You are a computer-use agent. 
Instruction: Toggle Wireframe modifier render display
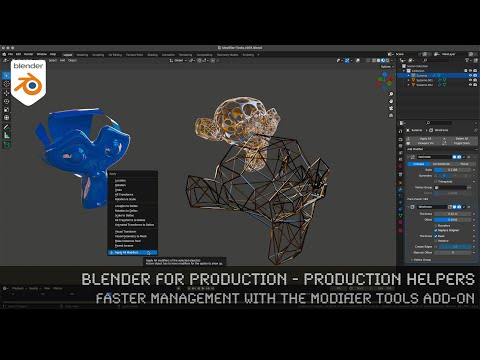pyautogui.click(x=459, y=207)
